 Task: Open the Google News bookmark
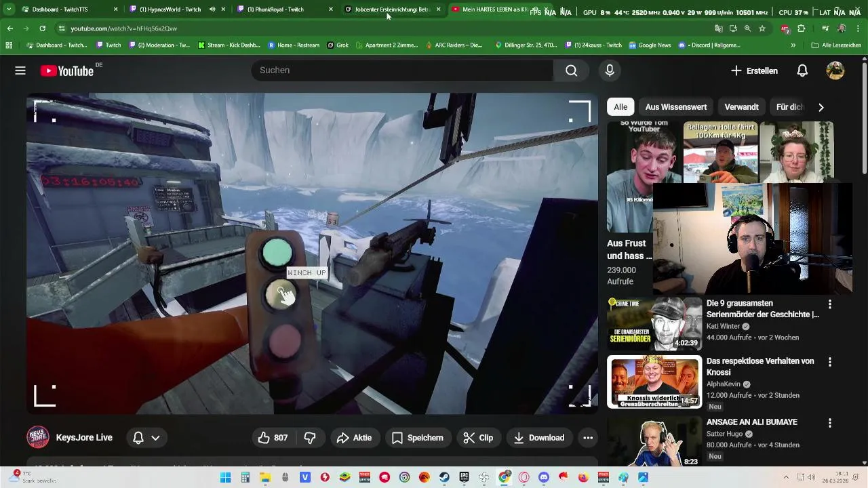coord(650,45)
